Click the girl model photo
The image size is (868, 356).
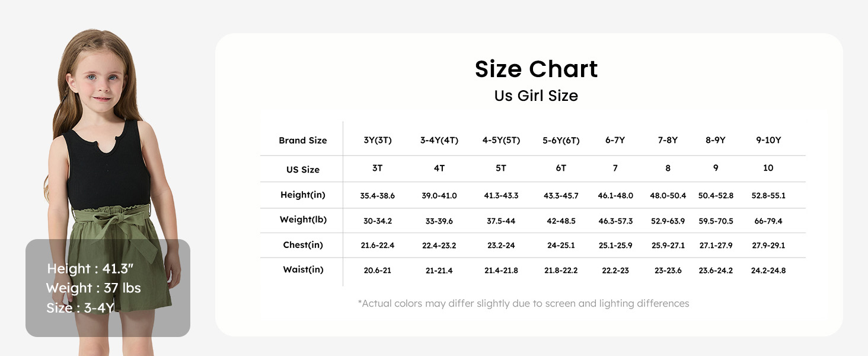click(107, 148)
